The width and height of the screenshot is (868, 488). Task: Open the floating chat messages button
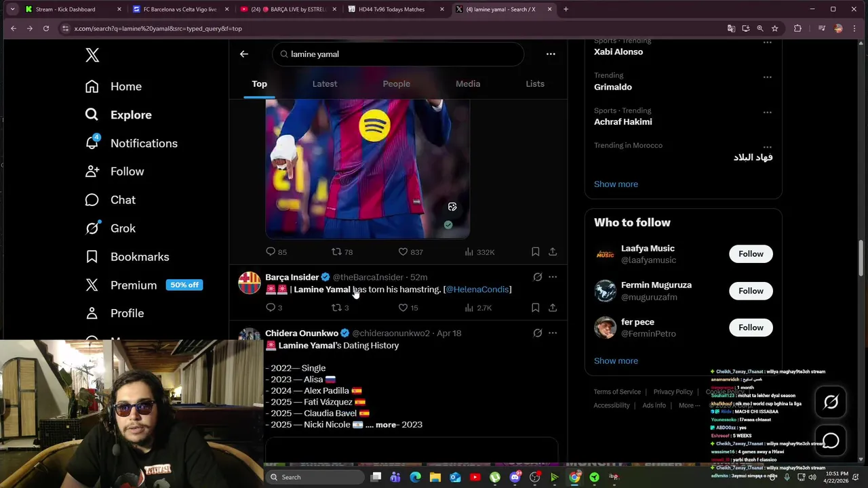831,441
